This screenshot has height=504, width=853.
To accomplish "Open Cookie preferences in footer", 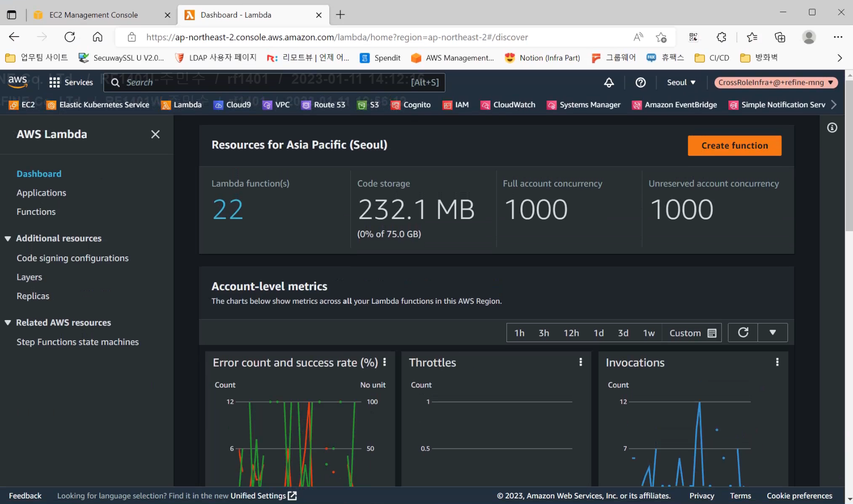I will [x=799, y=496].
